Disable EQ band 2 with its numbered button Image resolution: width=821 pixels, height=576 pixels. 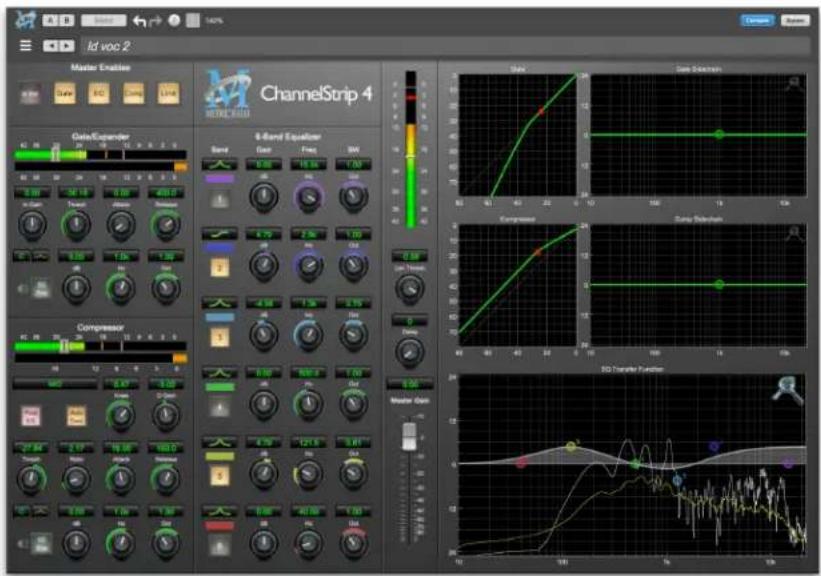[x=220, y=268]
